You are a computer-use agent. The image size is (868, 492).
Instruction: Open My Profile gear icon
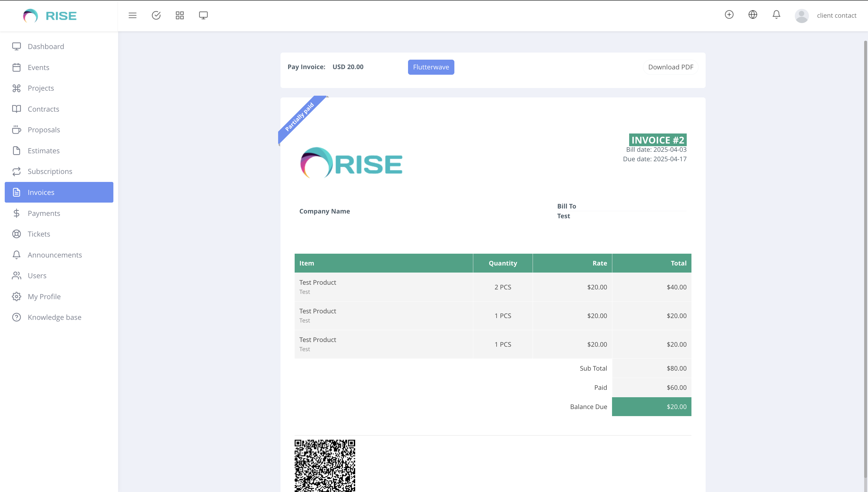pos(17,296)
